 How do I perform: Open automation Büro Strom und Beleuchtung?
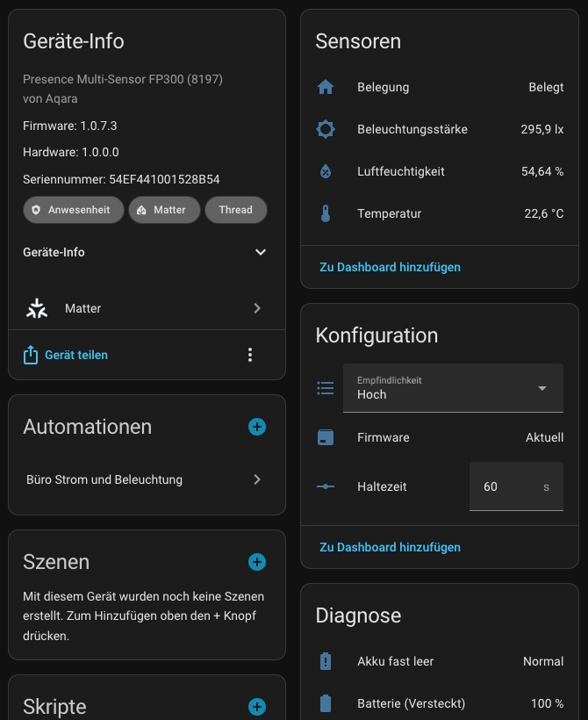[x=147, y=479]
